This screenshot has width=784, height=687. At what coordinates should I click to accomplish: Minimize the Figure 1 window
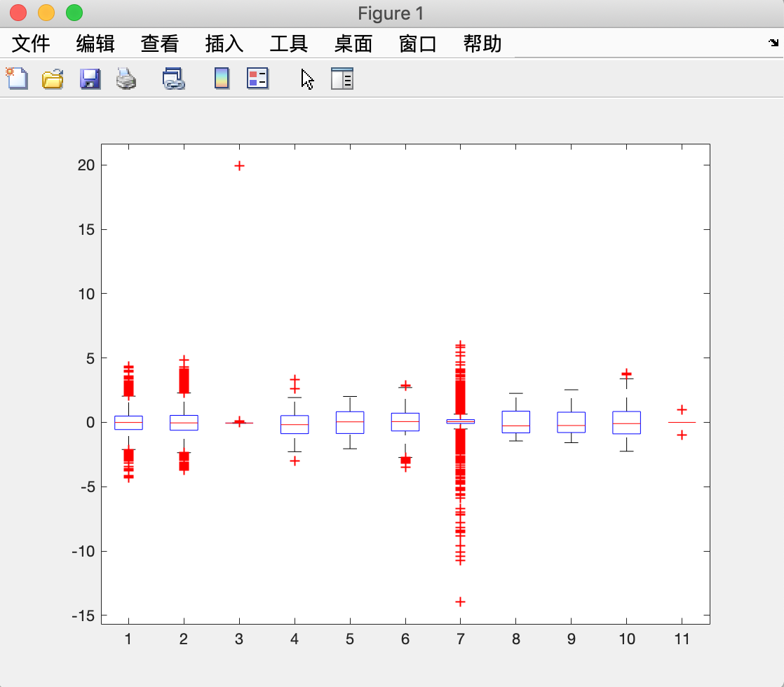(x=46, y=13)
